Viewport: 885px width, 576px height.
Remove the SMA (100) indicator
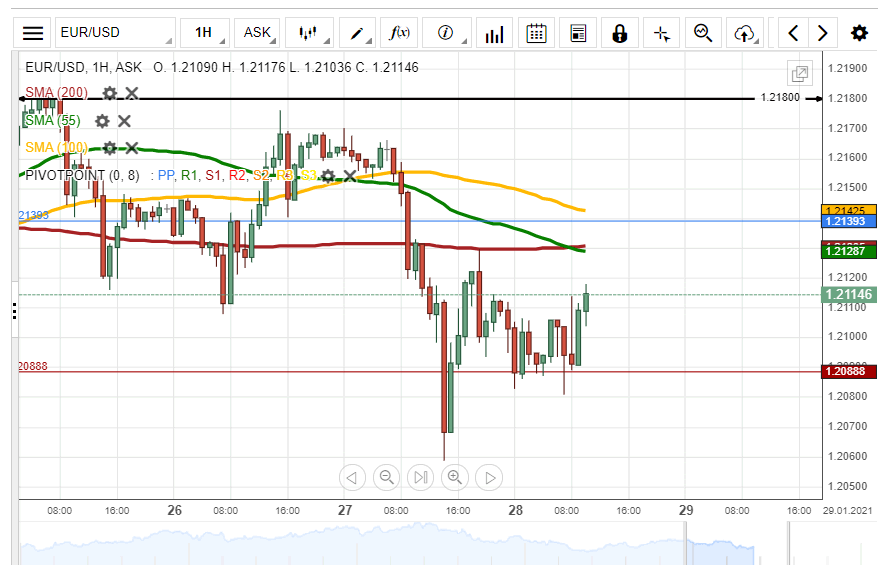click(132, 148)
